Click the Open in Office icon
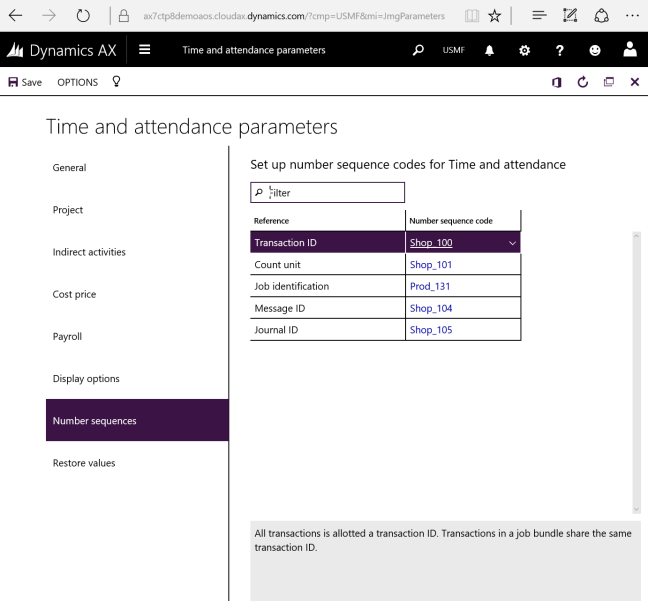 tap(556, 82)
